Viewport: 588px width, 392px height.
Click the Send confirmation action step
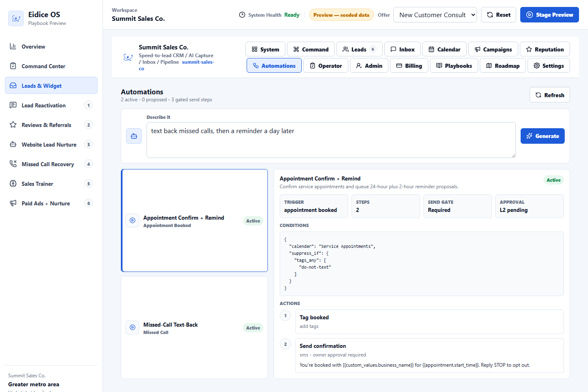[430, 356]
